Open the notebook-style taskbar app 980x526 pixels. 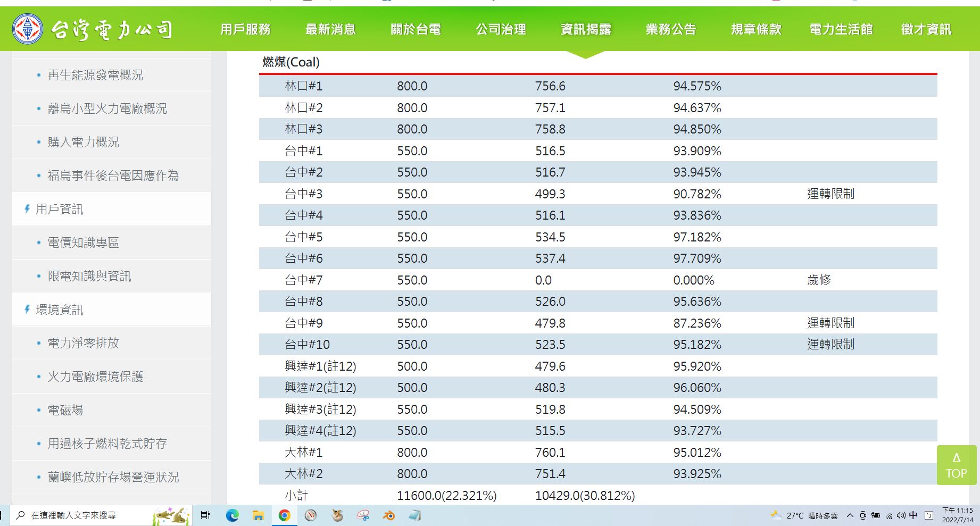click(x=415, y=515)
